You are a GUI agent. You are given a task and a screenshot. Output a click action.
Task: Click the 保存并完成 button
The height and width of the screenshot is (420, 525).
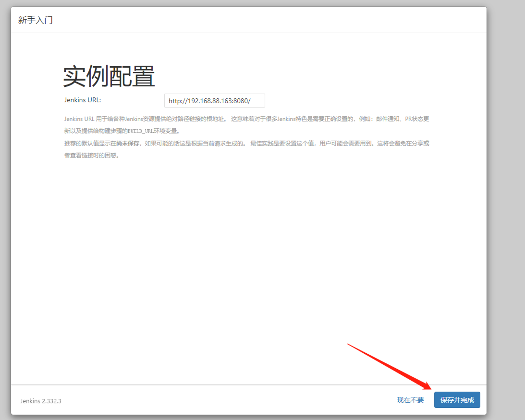coord(457,400)
